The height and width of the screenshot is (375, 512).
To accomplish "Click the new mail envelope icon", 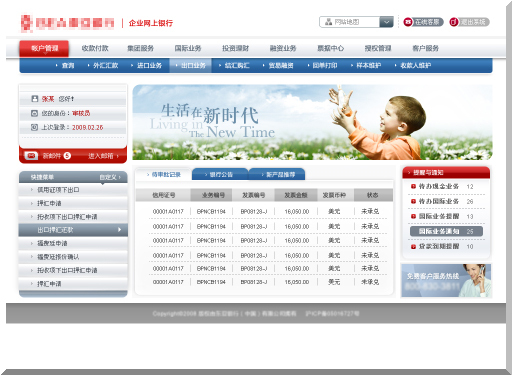I will tap(31, 156).
